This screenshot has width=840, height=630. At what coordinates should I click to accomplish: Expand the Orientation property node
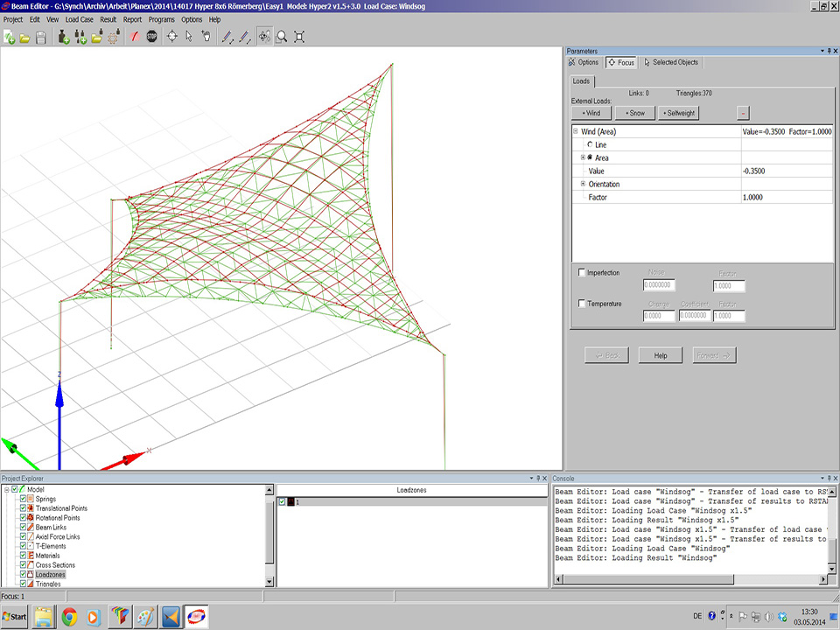coord(583,184)
